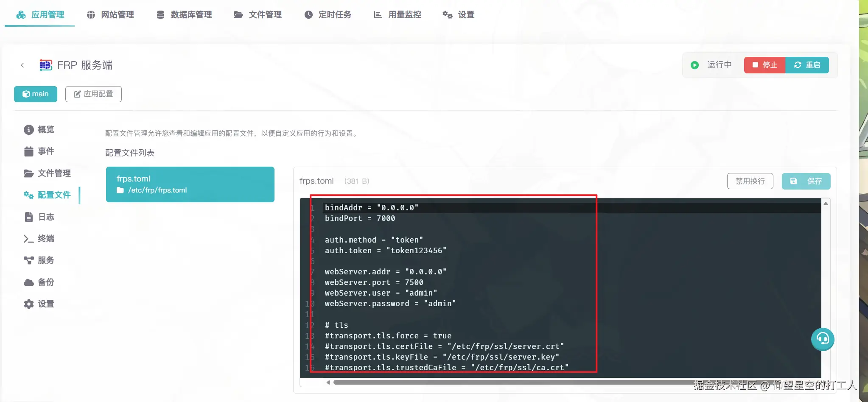This screenshot has height=402, width=868.
Task: Click the sidebar 设置 gear icon
Action: point(28,304)
